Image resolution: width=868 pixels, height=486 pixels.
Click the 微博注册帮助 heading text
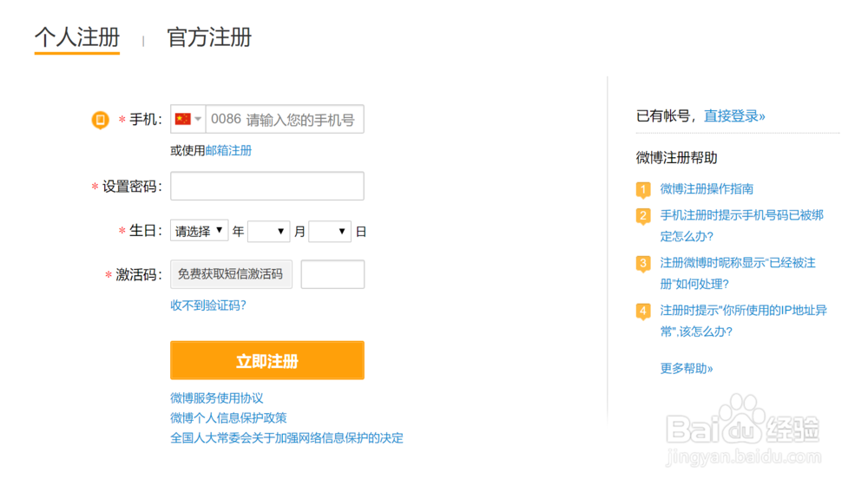pyautogui.click(x=676, y=158)
